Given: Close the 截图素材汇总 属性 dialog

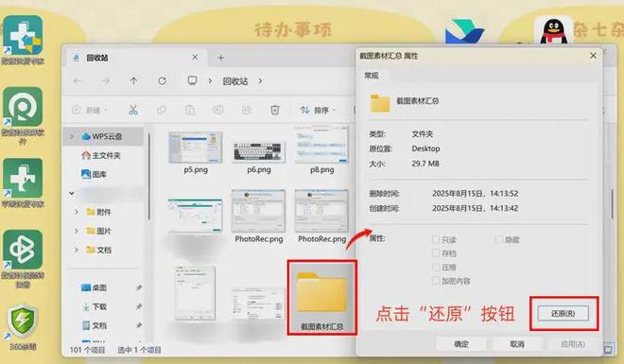Looking at the screenshot, I should (x=593, y=56).
